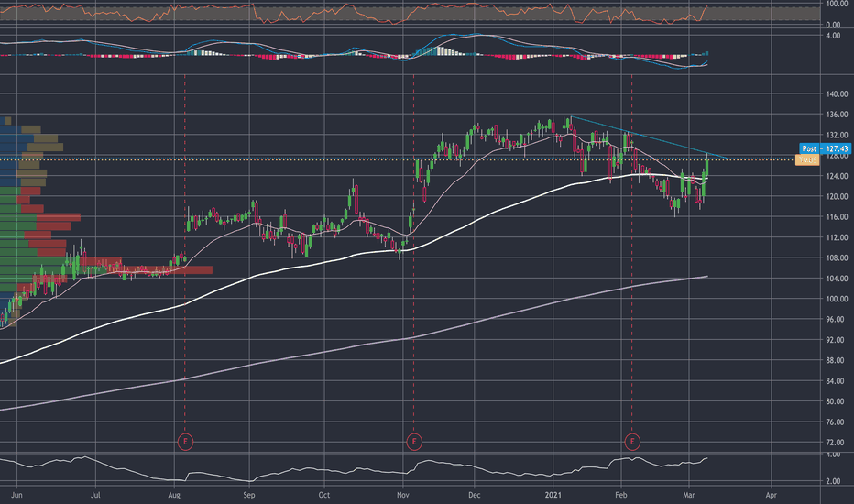
Task: Open the February earnings E marker
Action: click(632, 442)
